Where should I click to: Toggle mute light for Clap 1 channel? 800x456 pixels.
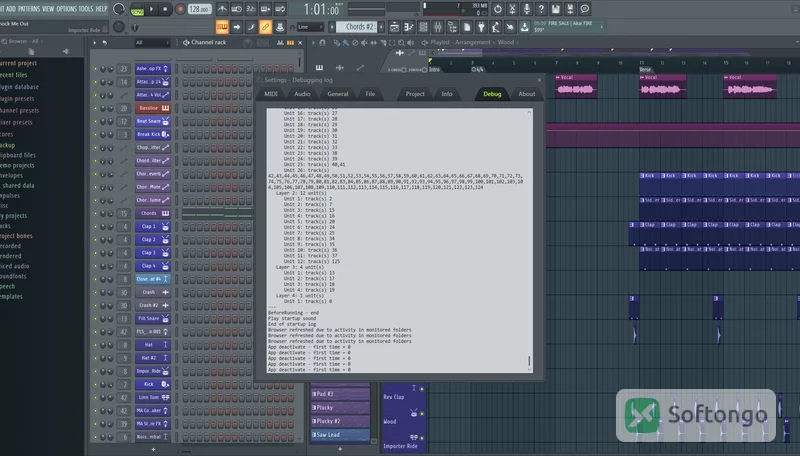[x=95, y=226]
